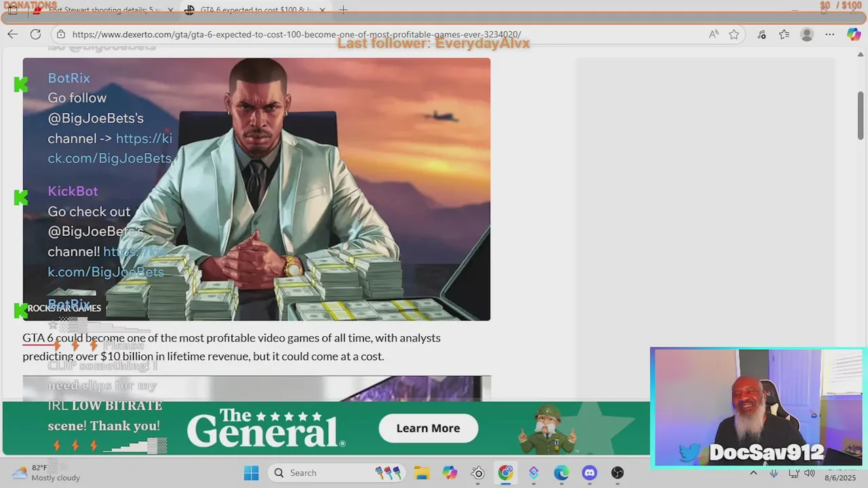Select the GTA 6 expected to cost tab

(255, 10)
